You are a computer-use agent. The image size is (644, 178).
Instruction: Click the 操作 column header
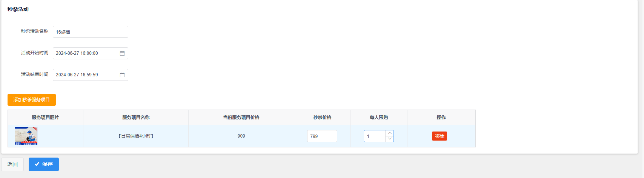441,118
